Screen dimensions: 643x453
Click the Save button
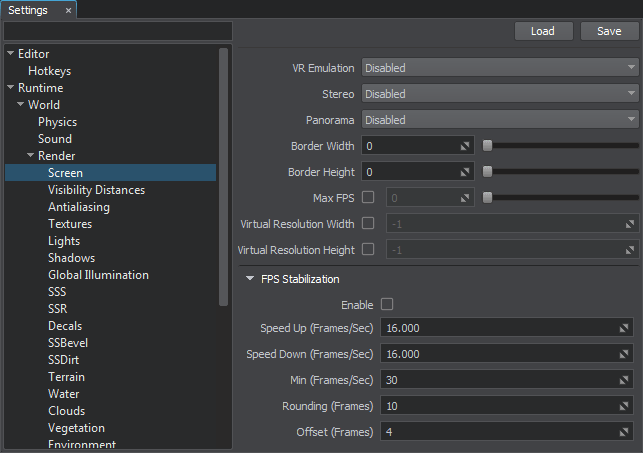click(609, 31)
